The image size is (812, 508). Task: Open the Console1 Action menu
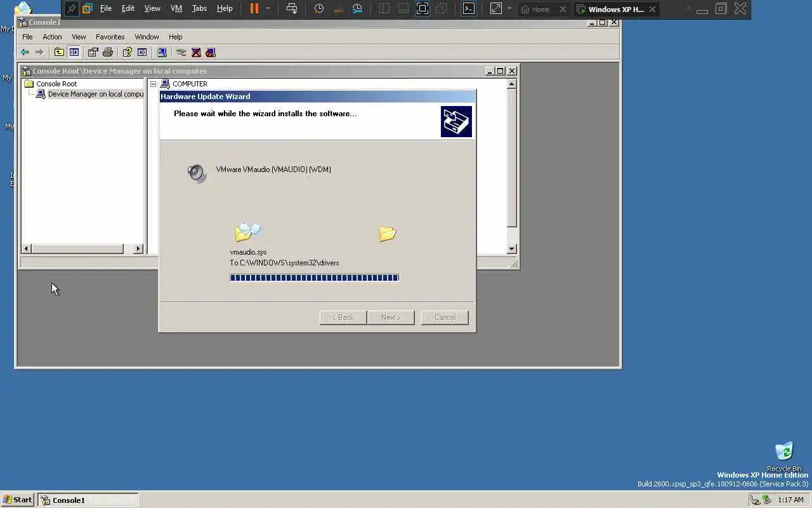[52, 37]
